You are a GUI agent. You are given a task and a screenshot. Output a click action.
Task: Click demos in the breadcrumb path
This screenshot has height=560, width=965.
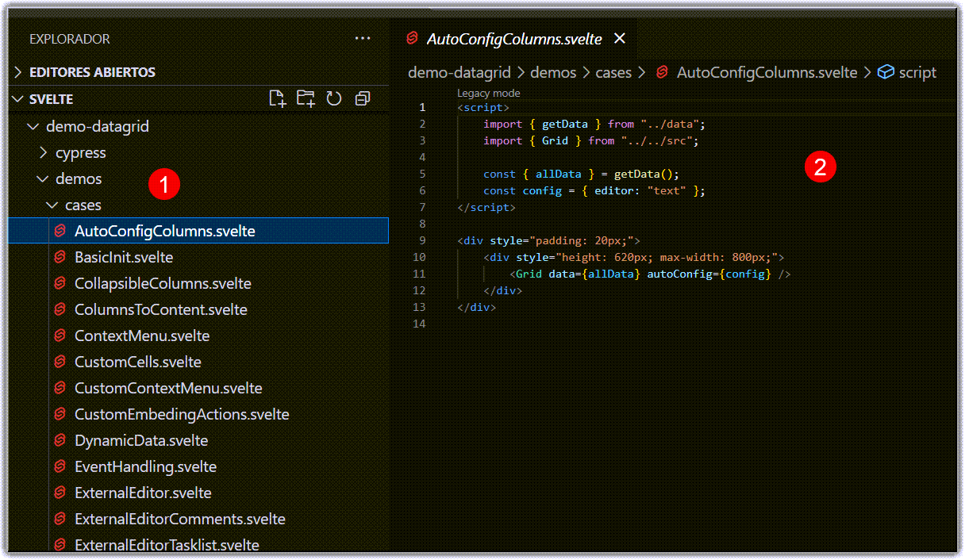point(553,72)
